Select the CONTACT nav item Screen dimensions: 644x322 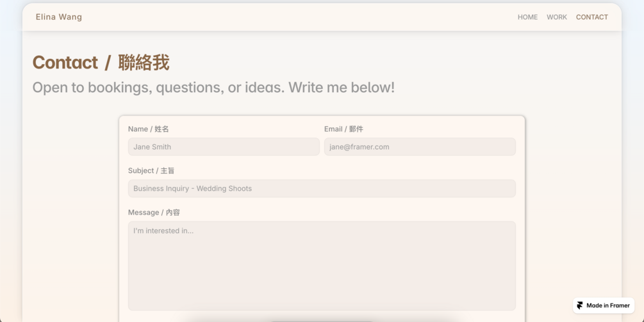592,17
